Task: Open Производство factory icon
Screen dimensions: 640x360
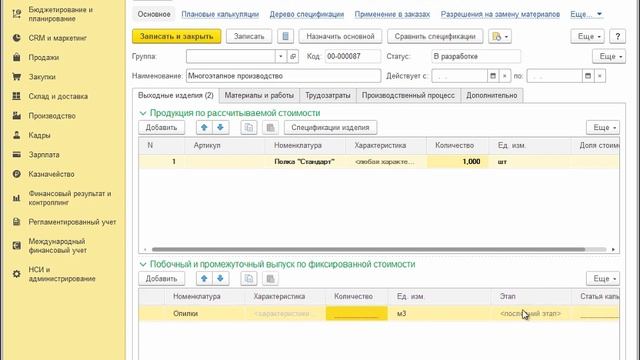Action: 16,116
